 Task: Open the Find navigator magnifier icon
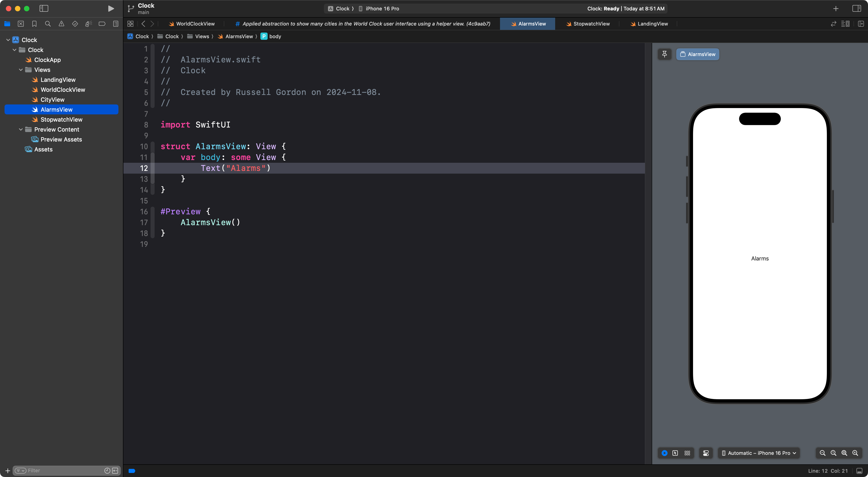pyautogui.click(x=48, y=24)
